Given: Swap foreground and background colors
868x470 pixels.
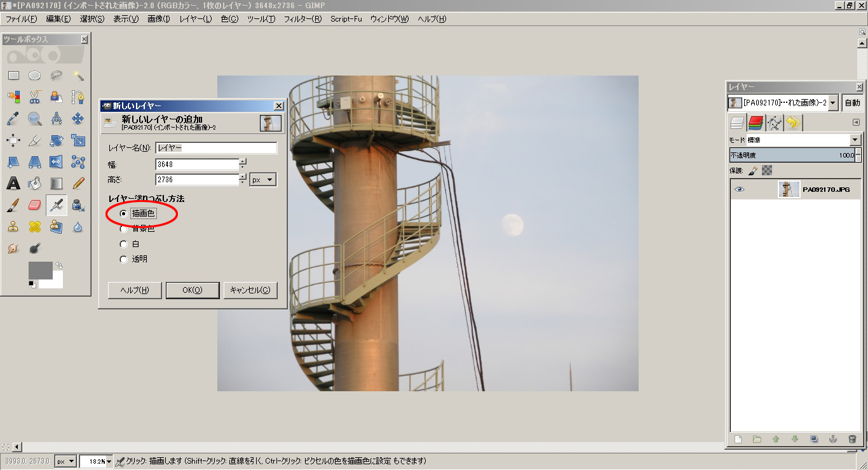Looking at the screenshot, I should click(58, 265).
